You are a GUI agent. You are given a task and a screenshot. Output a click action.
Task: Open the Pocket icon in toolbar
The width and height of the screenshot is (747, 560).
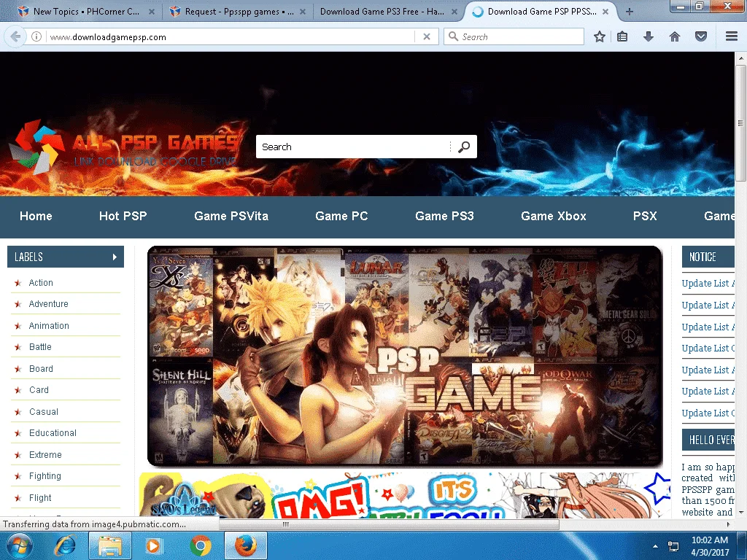coord(701,36)
